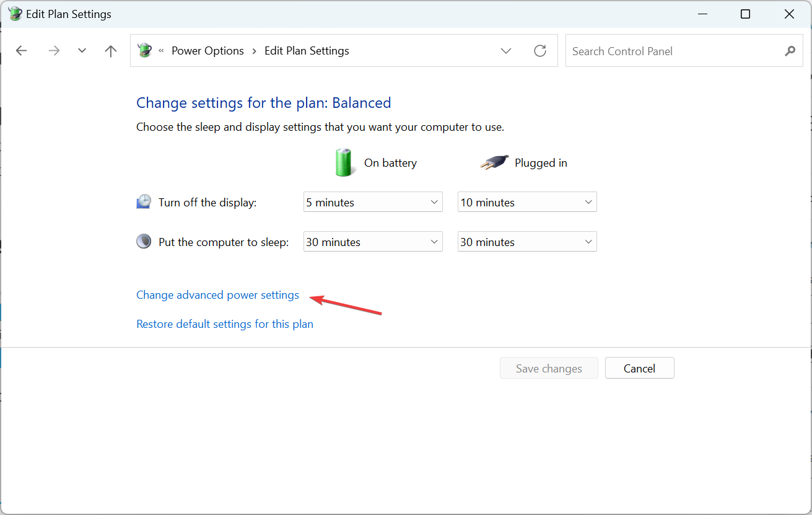
Task: Open Change advanced power settings
Action: tap(217, 295)
